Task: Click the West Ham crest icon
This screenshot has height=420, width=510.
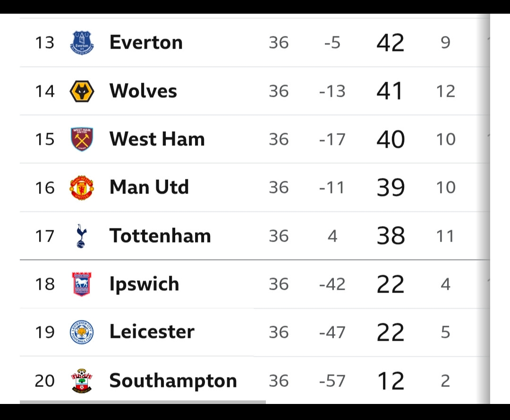Action: point(82,139)
